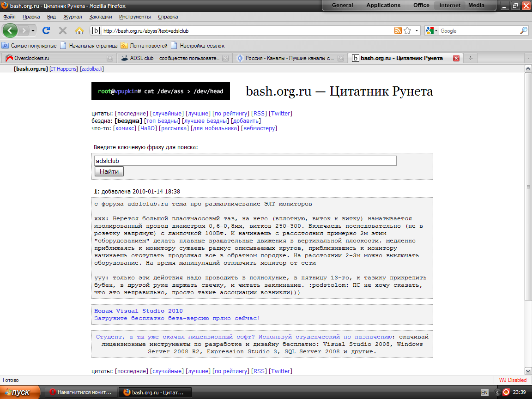
Task: Click the Новая Visual Studio 2010 ad link
Action: [139, 311]
